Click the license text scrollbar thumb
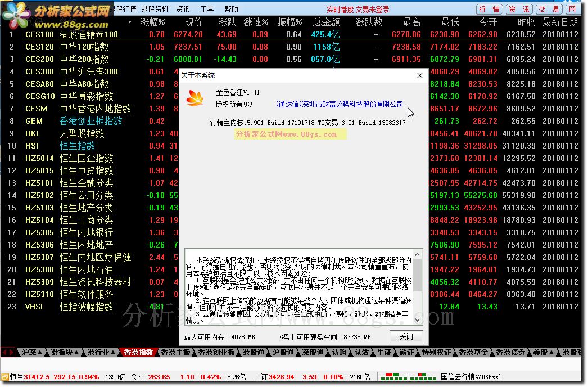Image resolution: width=588 pixels, height=387 pixels. click(x=417, y=274)
